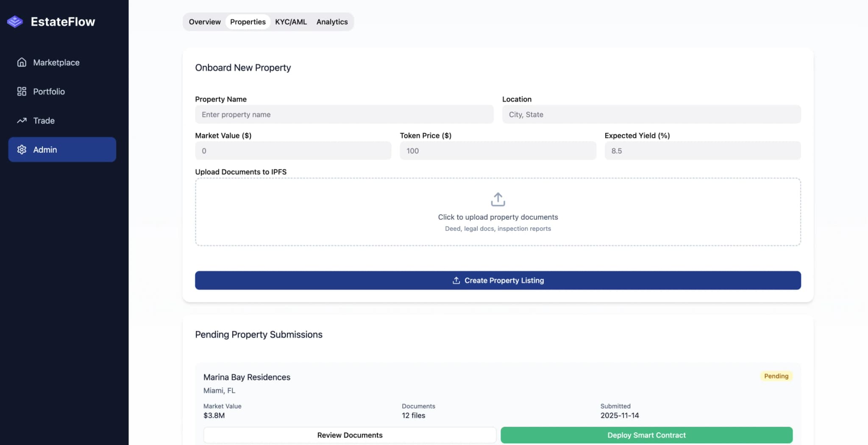Deploy Smart Contract for Marina Bay Residences
868x445 pixels.
[646, 435]
